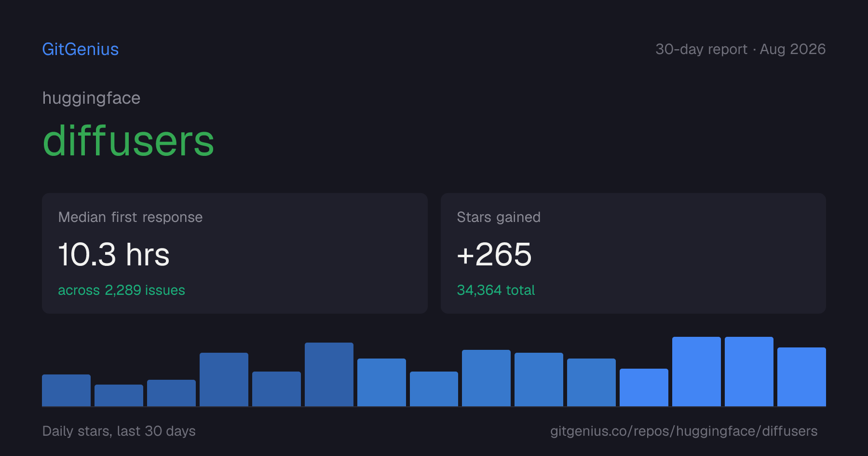868x456 pixels.
Task: Select the "10.3 hrs" value
Action: pyautogui.click(x=114, y=254)
